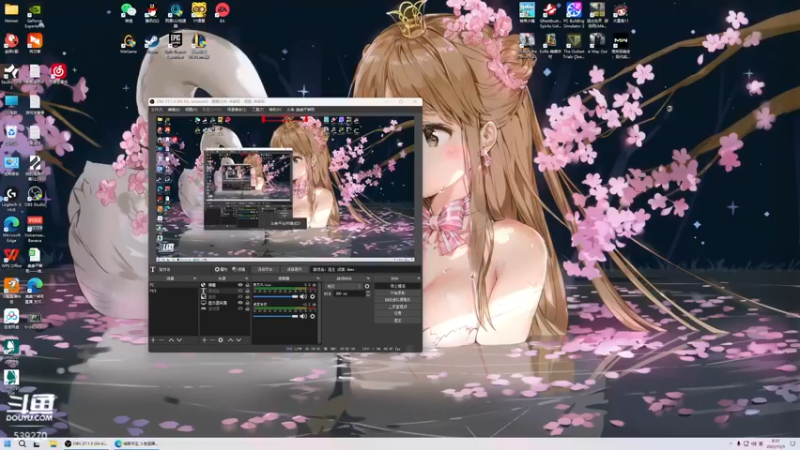Viewport: 800px width, 450px height.
Task: Pop out the Audio Mixer dock
Action: pyautogui.click(x=318, y=278)
